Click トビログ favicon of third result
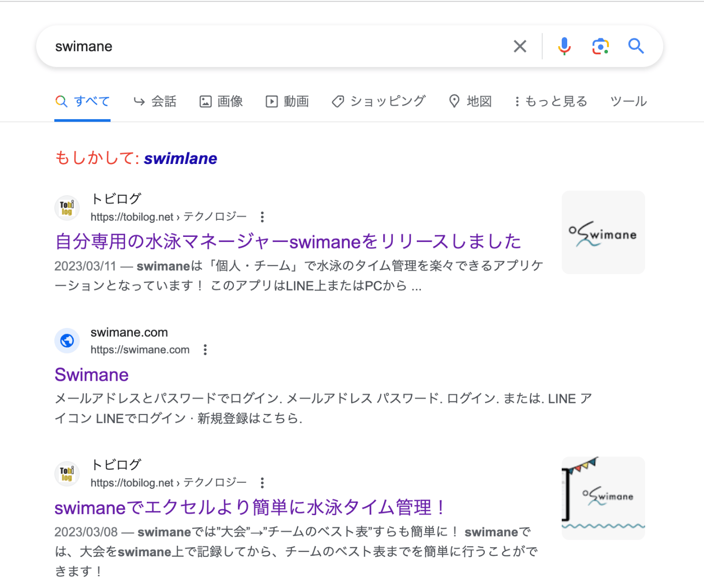Screen dimensions: 704x588 tap(67, 474)
